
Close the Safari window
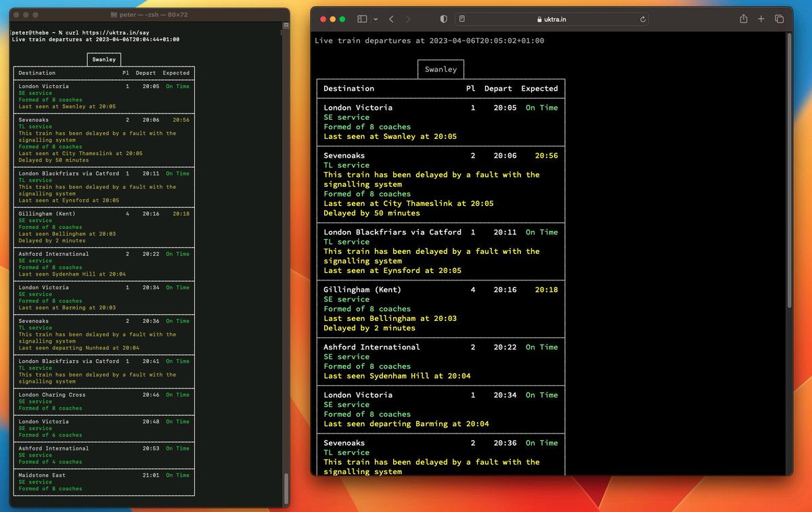pyautogui.click(x=323, y=20)
